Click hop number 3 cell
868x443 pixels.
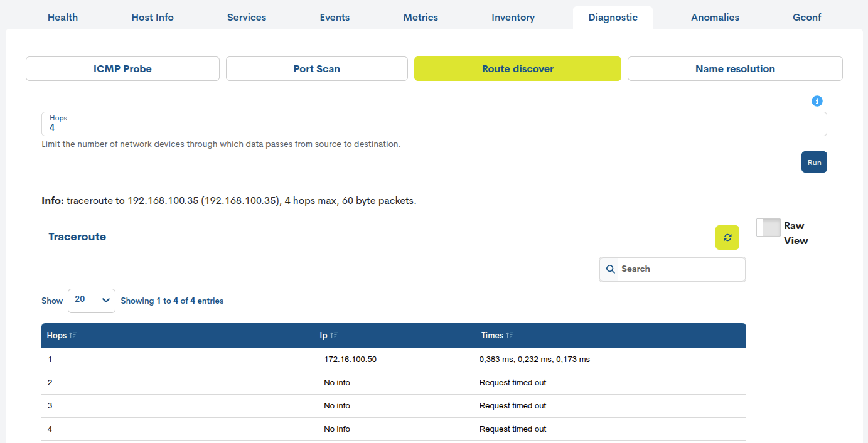[x=50, y=406]
